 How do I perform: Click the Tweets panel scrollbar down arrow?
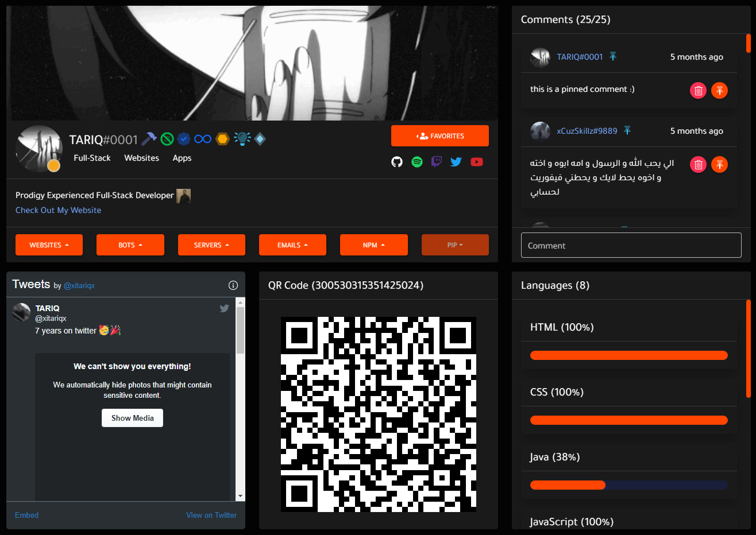(x=240, y=496)
